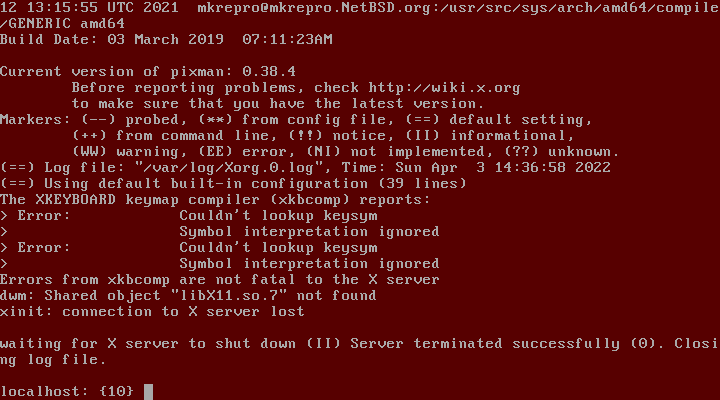Click the 'GENERIC amd64' kernel text
This screenshot has width=720, height=400.
[67, 23]
